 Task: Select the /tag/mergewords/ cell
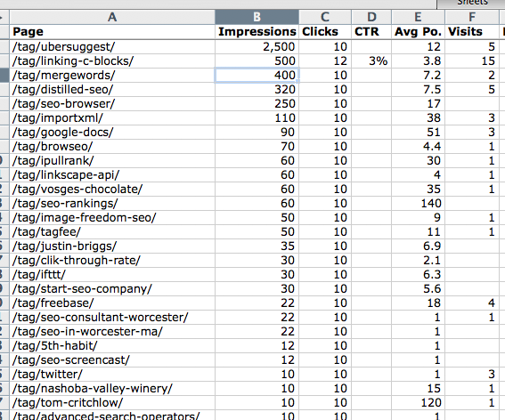coord(112,76)
